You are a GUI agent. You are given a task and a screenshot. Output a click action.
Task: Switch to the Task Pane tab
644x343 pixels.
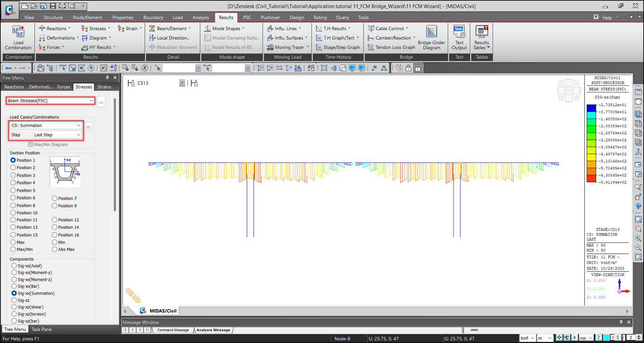(41, 329)
